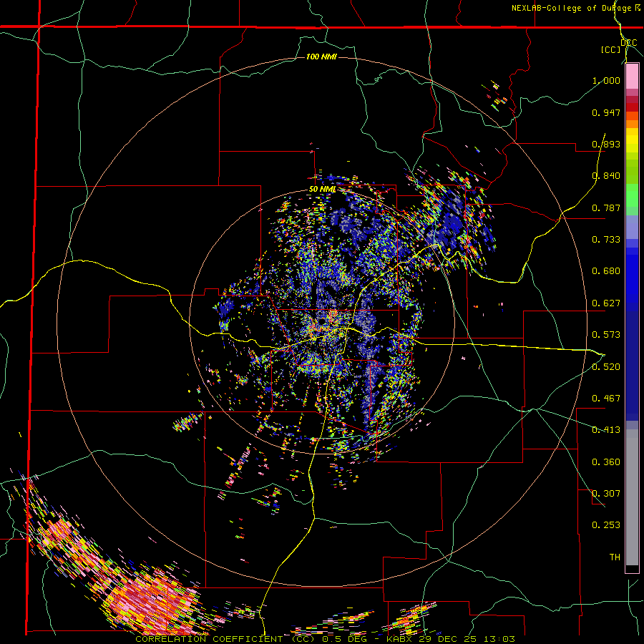This screenshot has height=644, width=644.
Task: Click the 0.360 legend value
Action: [x=606, y=462]
